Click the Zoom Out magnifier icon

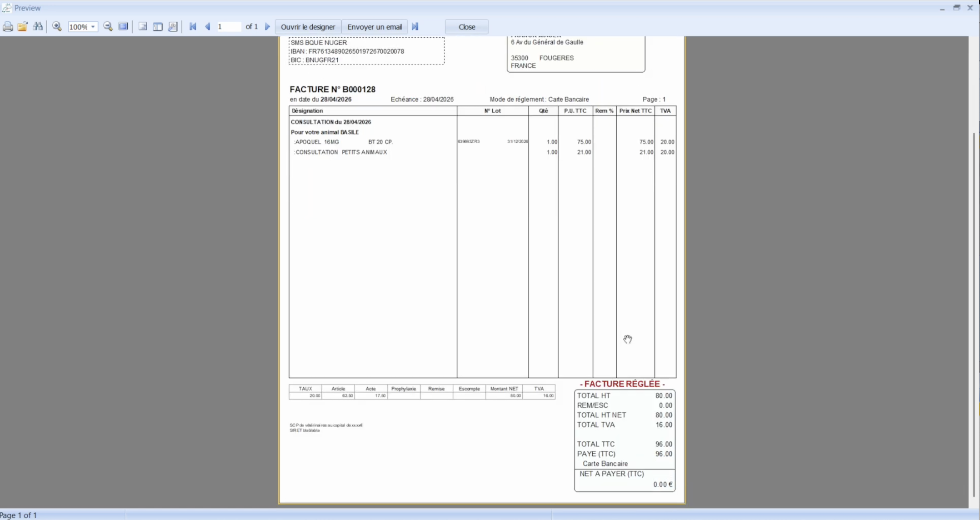[x=108, y=27]
